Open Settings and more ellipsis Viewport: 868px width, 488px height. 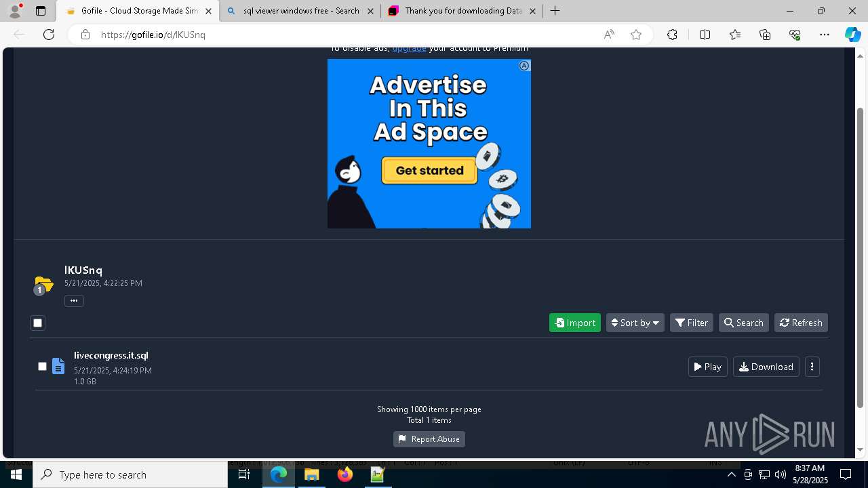click(x=825, y=35)
